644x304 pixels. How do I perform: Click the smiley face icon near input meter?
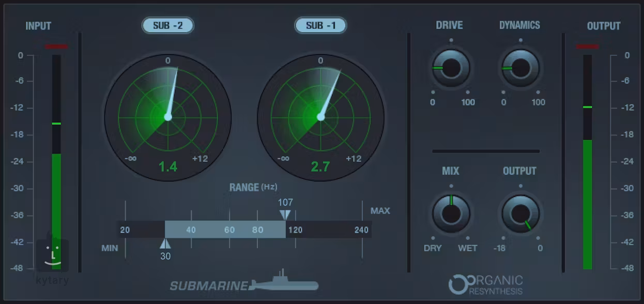coord(52,255)
